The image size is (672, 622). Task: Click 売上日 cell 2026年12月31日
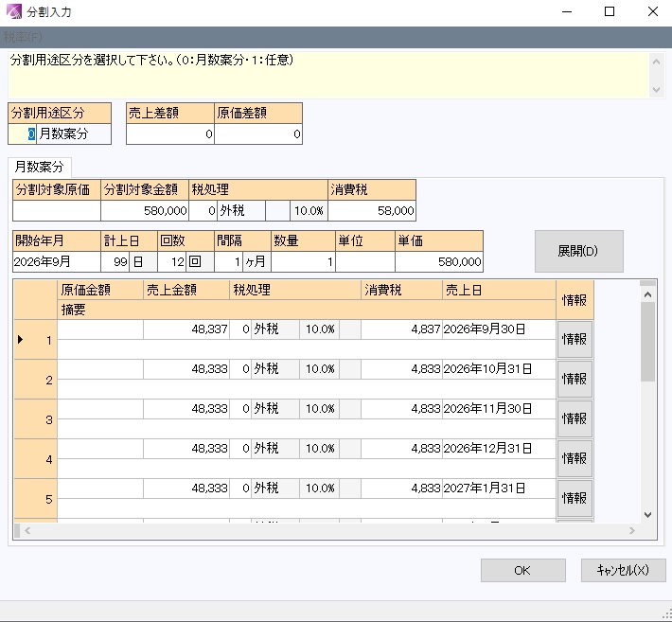[x=499, y=449]
